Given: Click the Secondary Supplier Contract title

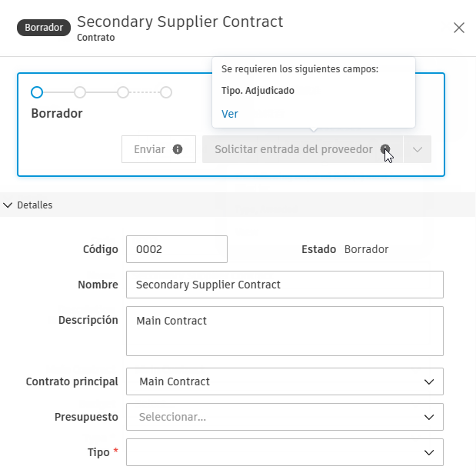Looking at the screenshot, I should [180, 22].
